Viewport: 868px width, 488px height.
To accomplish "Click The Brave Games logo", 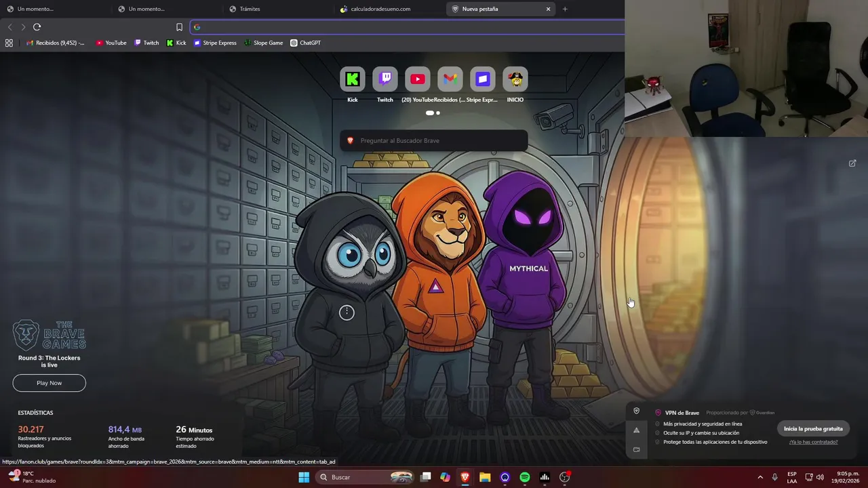I will tap(49, 335).
